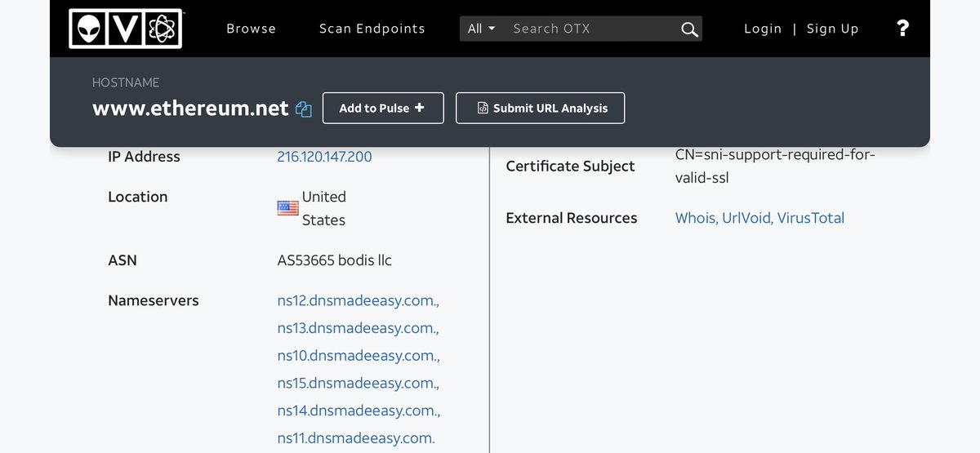Copy hostname with the copy icon
Viewport: 980px width, 453px height.
pos(304,109)
